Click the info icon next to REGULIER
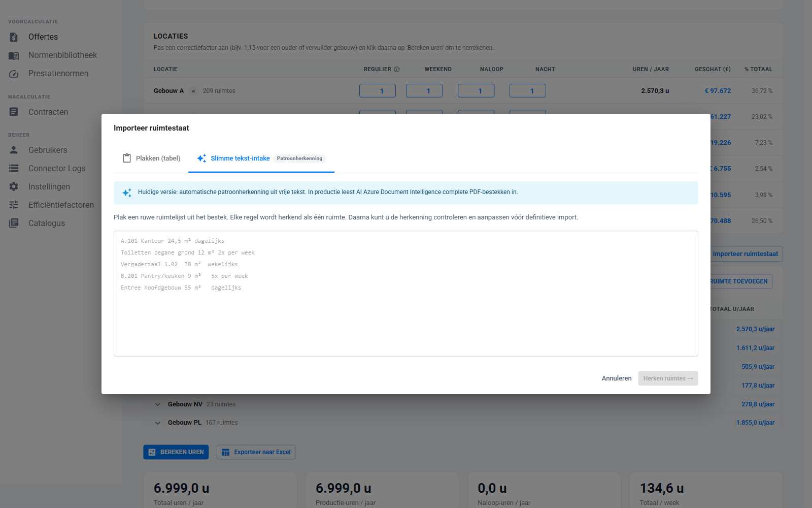The image size is (812, 508). (397, 69)
